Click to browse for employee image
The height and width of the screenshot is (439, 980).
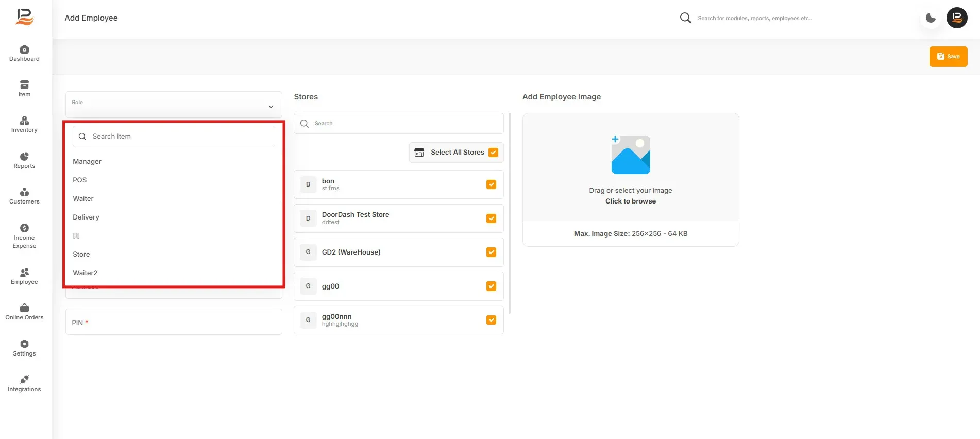[631, 201]
